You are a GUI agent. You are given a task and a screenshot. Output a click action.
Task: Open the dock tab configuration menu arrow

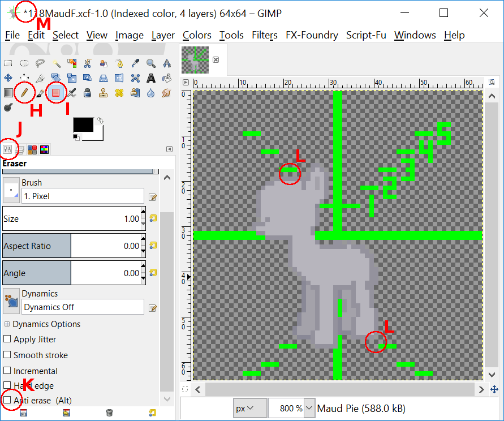(169, 149)
